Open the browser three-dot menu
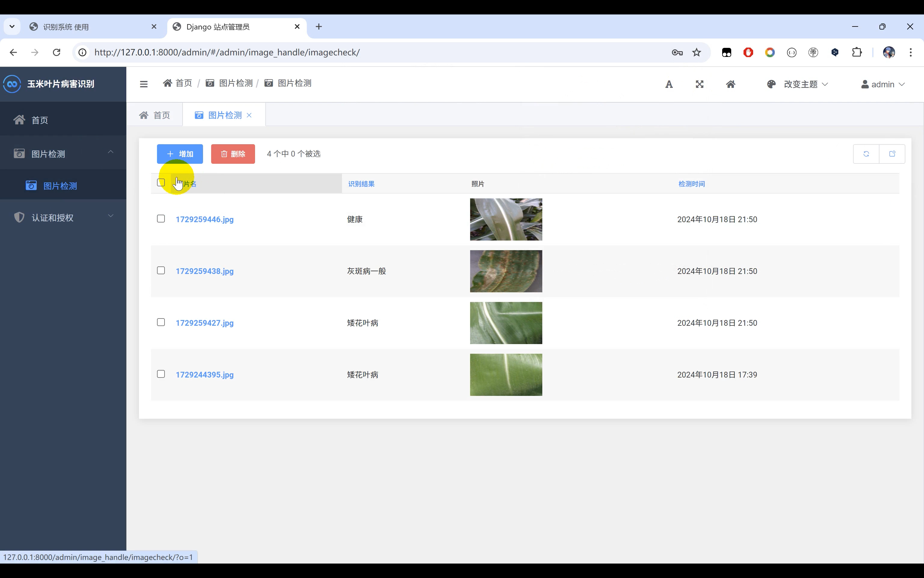924x578 pixels. [911, 52]
